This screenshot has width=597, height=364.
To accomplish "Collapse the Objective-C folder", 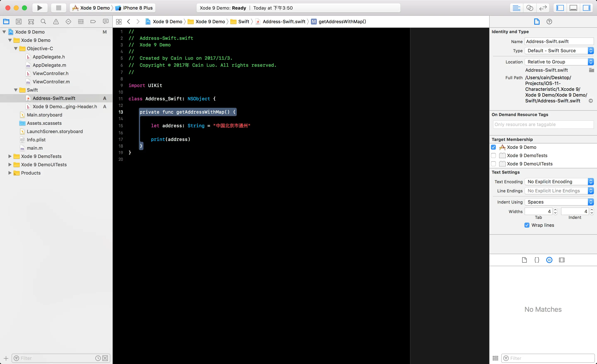I will (x=16, y=49).
